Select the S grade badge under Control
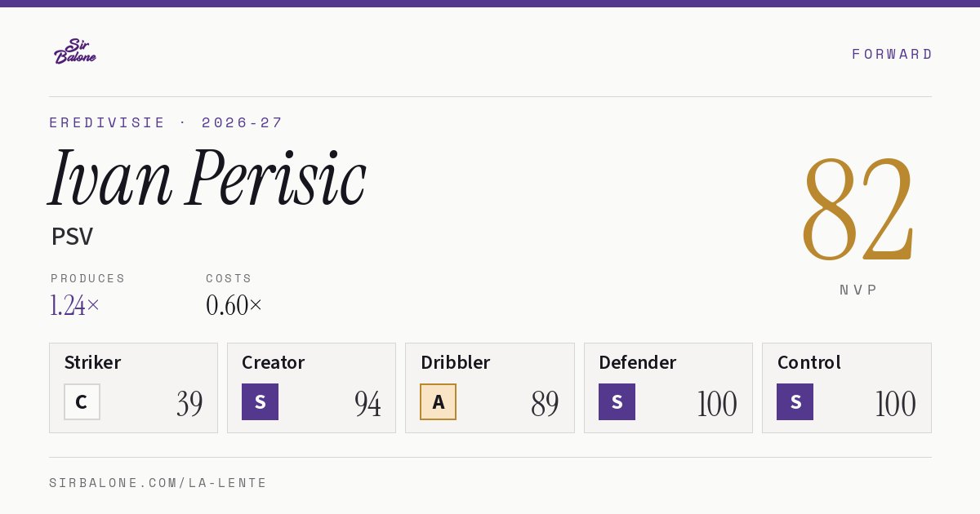This screenshot has height=514, width=980. pyautogui.click(x=795, y=401)
